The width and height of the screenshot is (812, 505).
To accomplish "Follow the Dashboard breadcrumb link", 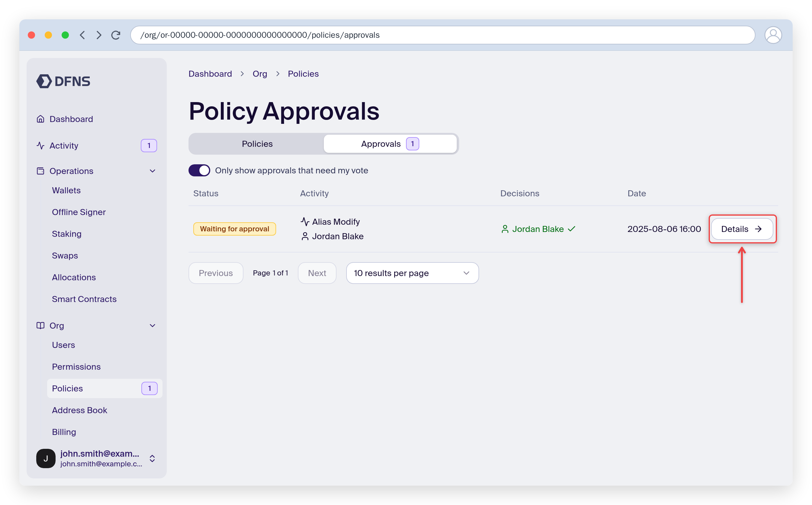I will (210, 74).
